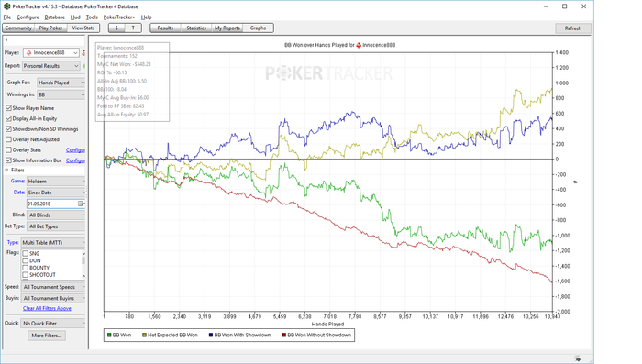Check the SHOOTOUT flag
Viewport: 642px width, 364px height.
(x=26, y=275)
